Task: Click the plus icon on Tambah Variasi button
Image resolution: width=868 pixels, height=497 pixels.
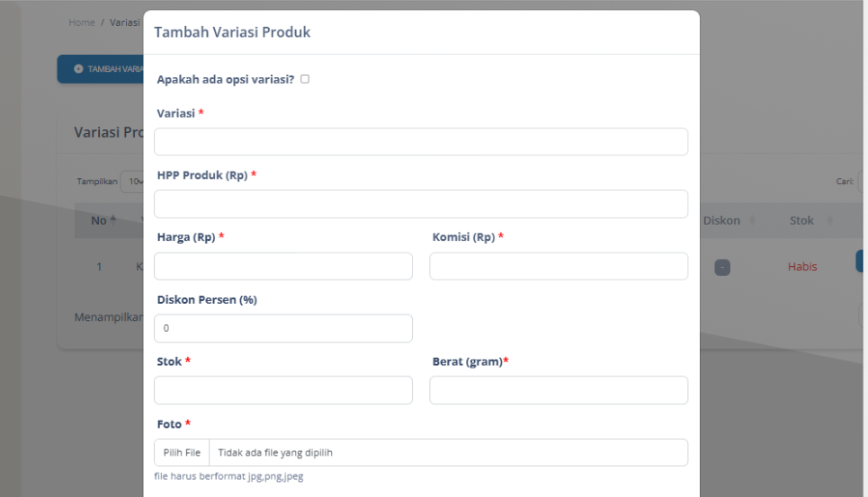Action: 78,69
